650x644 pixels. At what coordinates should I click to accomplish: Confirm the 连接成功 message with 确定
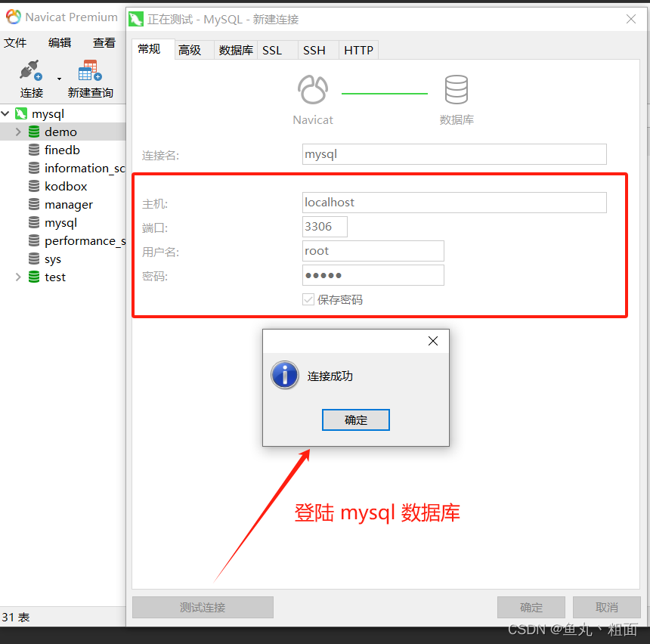pos(356,420)
